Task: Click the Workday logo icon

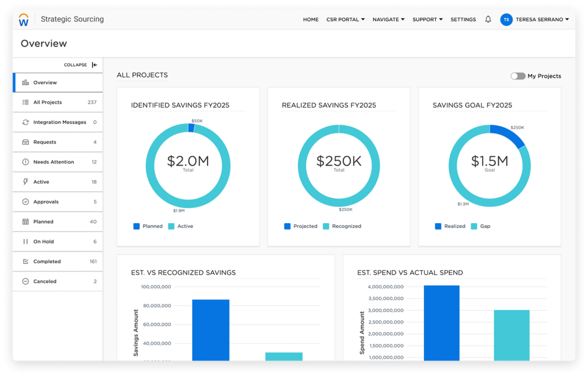Action: coord(24,20)
